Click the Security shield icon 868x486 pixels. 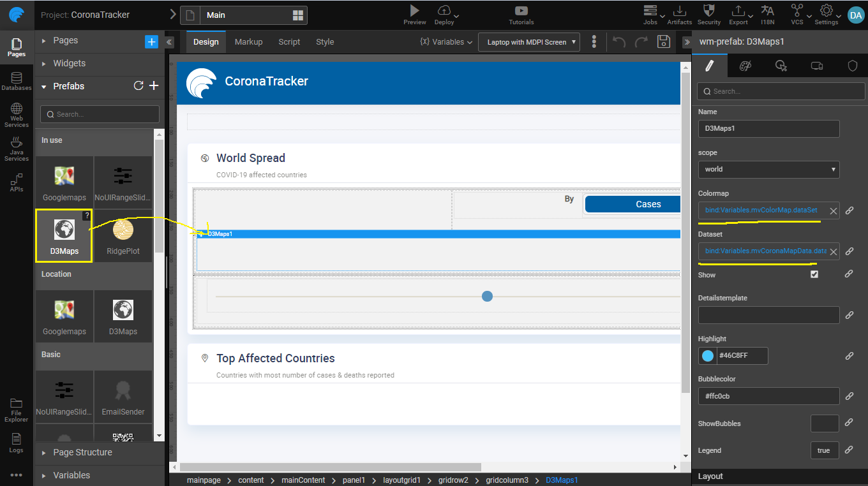click(708, 11)
